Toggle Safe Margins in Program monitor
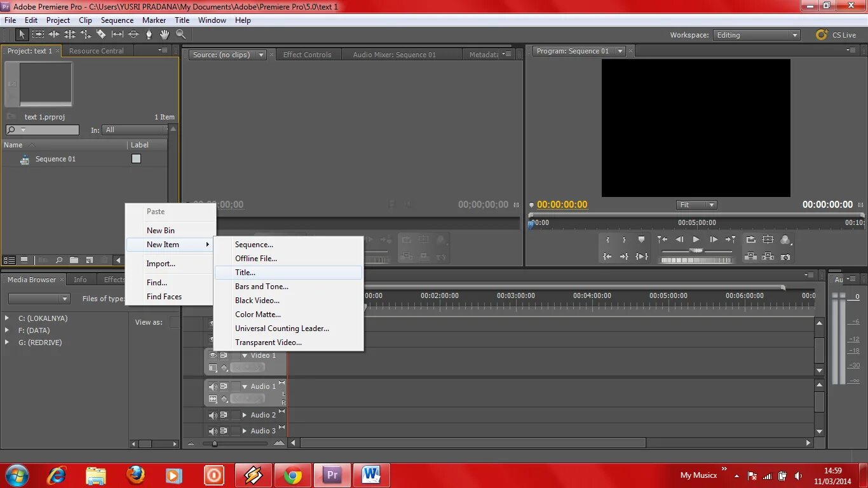868x488 pixels. pyautogui.click(x=768, y=240)
